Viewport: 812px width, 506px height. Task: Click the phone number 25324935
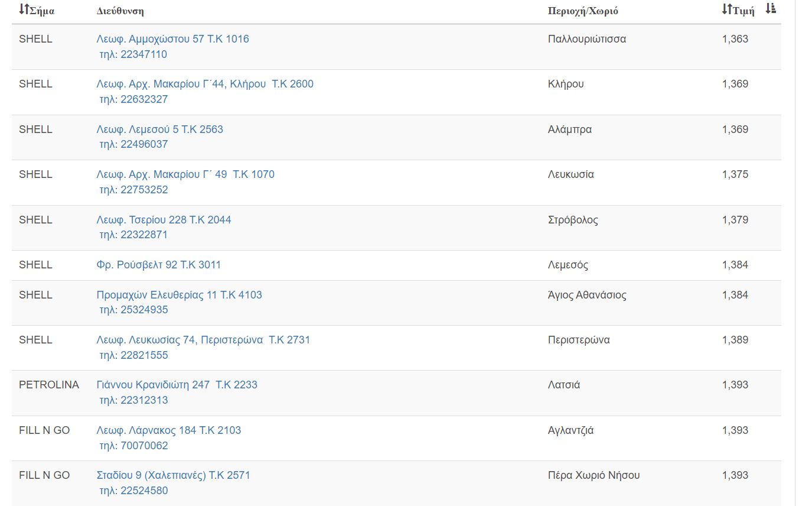pos(133,310)
